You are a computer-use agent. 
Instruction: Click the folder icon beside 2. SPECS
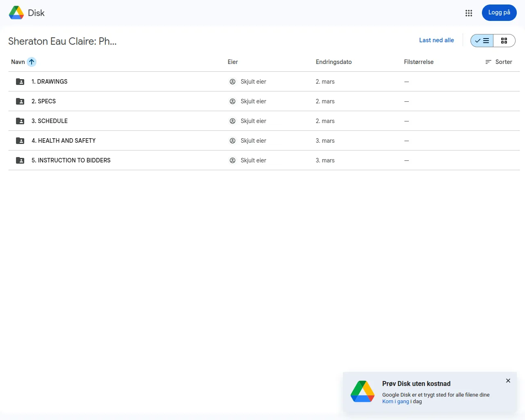pos(20,101)
